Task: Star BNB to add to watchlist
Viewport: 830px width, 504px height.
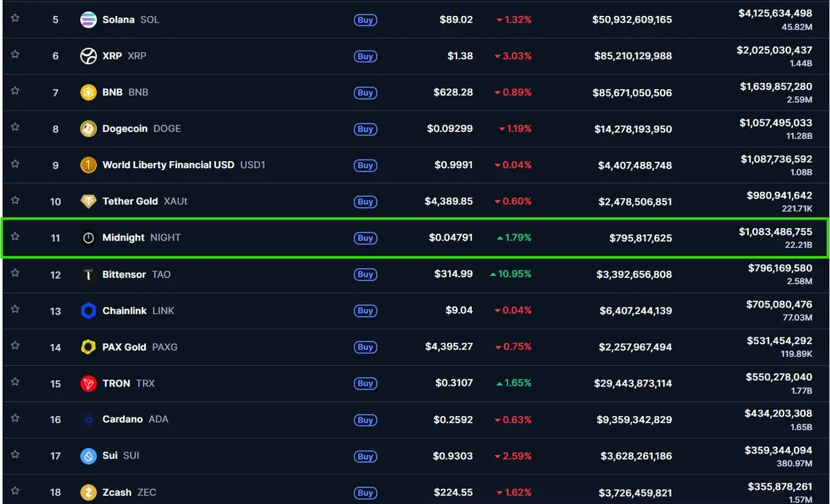Action: coord(15,91)
